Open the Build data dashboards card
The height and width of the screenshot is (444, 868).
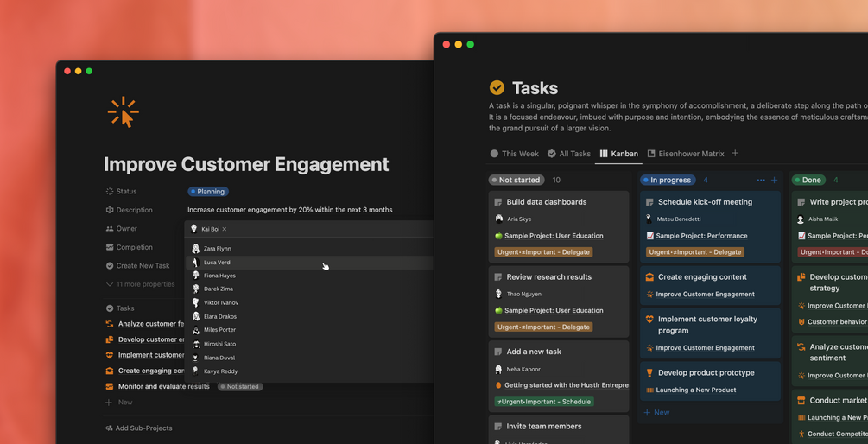pos(559,226)
